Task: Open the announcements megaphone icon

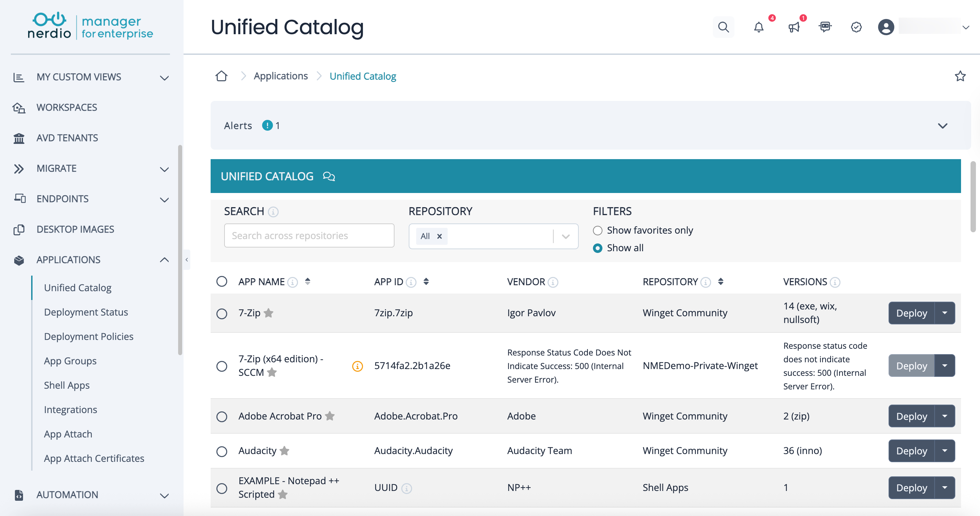Action: 794,27
